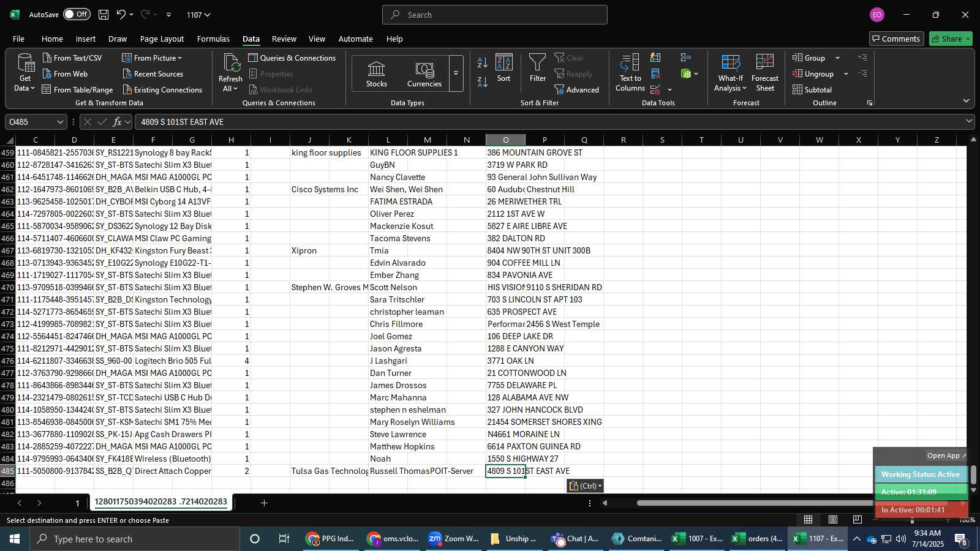Switch to Page Break Preview
This screenshot has width=980, height=551.
(857, 519)
